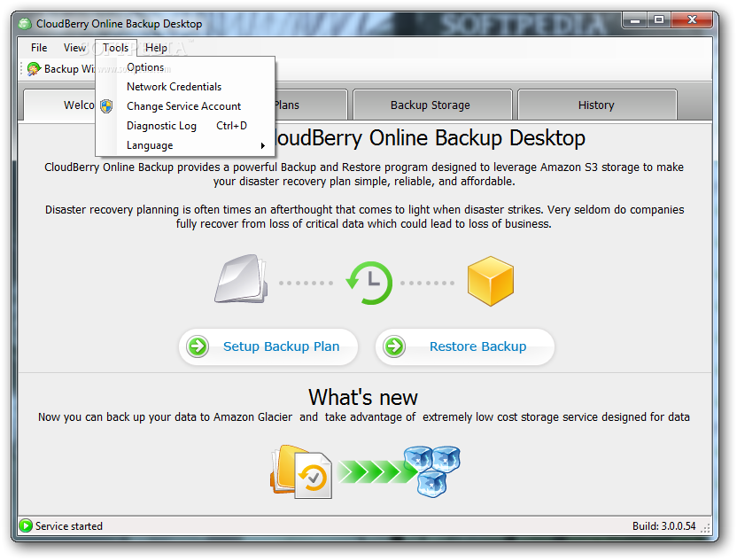Click the Amazon Glacier announcement text
This screenshot has height=560, width=737.
click(364, 417)
